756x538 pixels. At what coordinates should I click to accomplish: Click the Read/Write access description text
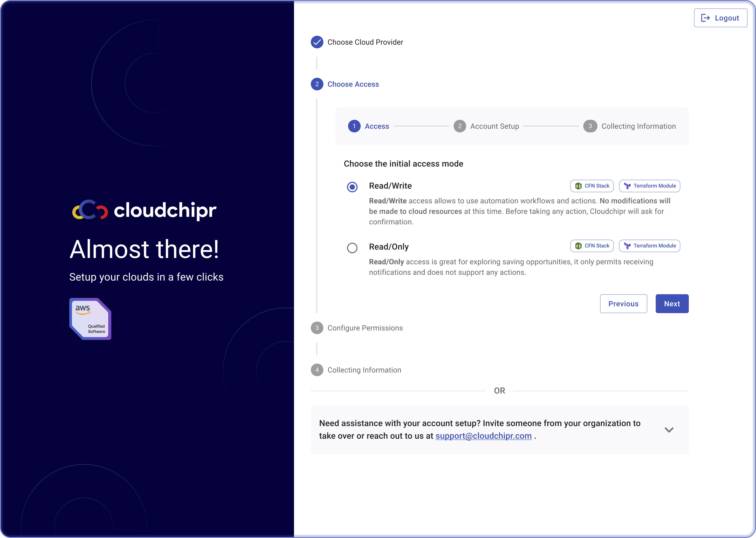click(x=520, y=211)
